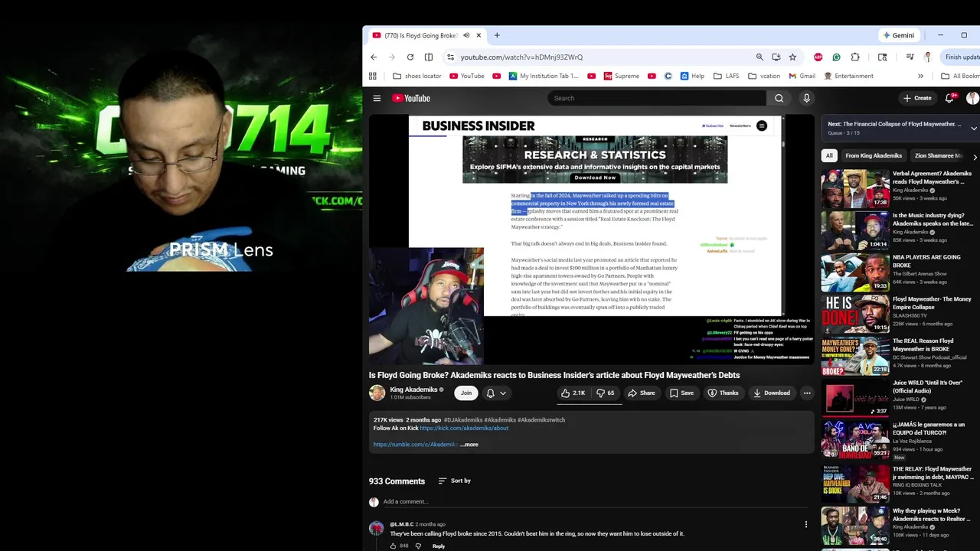Image resolution: width=980 pixels, height=551 pixels.
Task: Reply to the L.M.B.C comment
Action: (438, 546)
